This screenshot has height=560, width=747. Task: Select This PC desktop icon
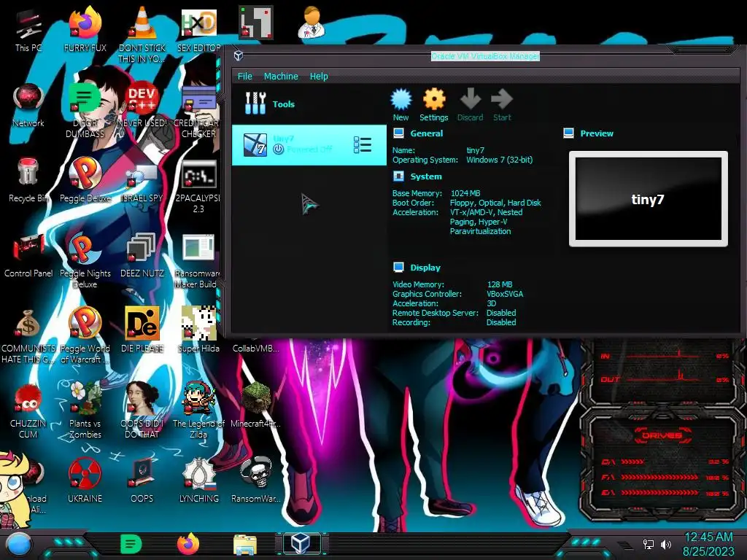pos(28,29)
